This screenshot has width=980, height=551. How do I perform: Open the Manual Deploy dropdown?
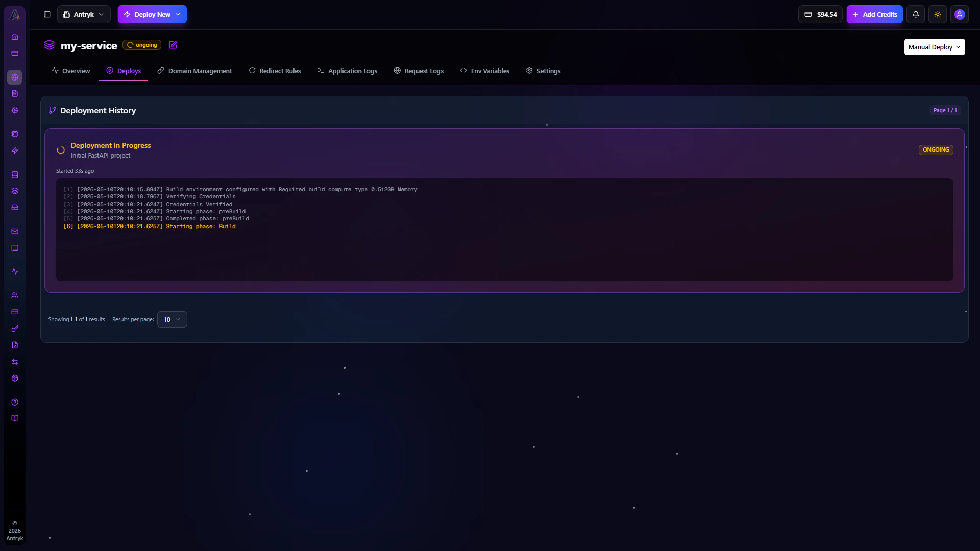pyautogui.click(x=935, y=47)
